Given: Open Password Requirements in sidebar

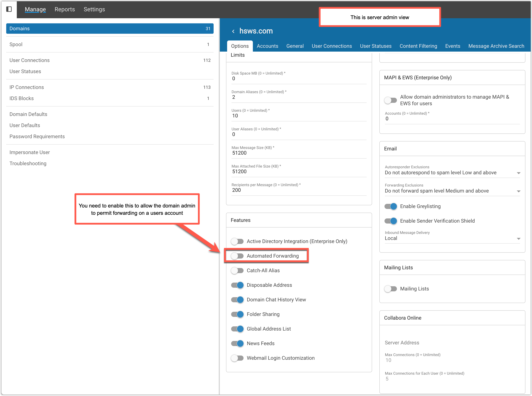Looking at the screenshot, I should tap(37, 136).
